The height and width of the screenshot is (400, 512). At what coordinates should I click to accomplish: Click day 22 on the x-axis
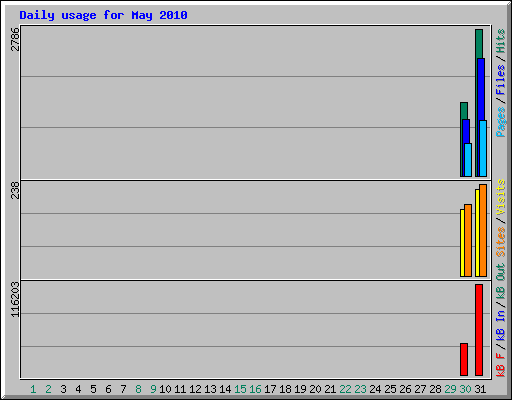coord(345,389)
